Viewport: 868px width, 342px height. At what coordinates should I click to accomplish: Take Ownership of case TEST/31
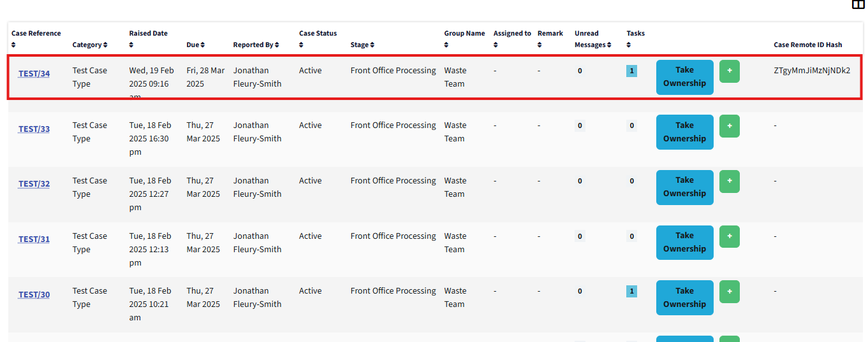point(685,243)
